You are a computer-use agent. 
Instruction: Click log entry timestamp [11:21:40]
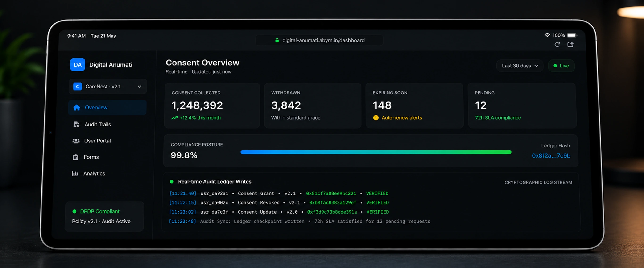[183, 193]
